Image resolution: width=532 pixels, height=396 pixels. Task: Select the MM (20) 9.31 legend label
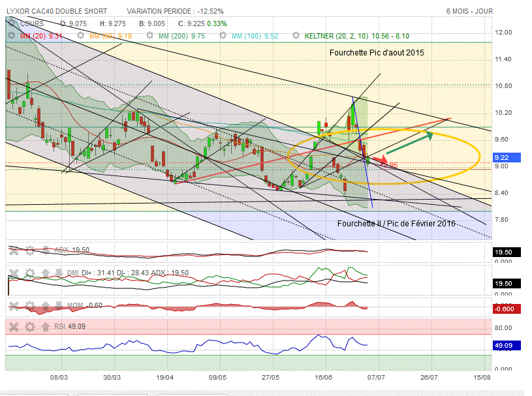click(41, 36)
